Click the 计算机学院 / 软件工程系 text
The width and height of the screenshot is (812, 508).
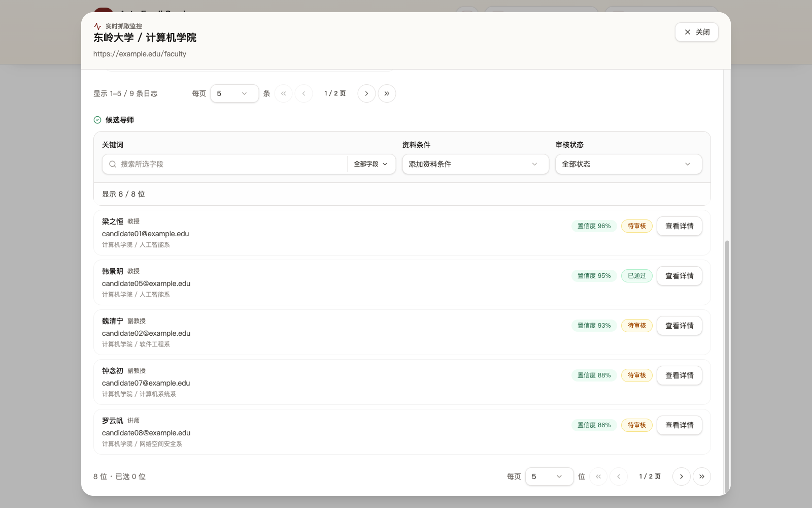click(x=136, y=344)
